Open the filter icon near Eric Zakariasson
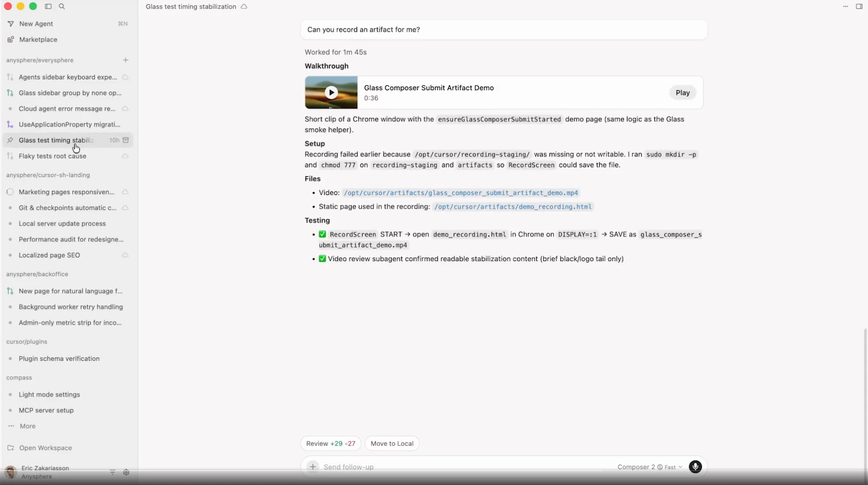The width and height of the screenshot is (868, 485). [x=112, y=472]
